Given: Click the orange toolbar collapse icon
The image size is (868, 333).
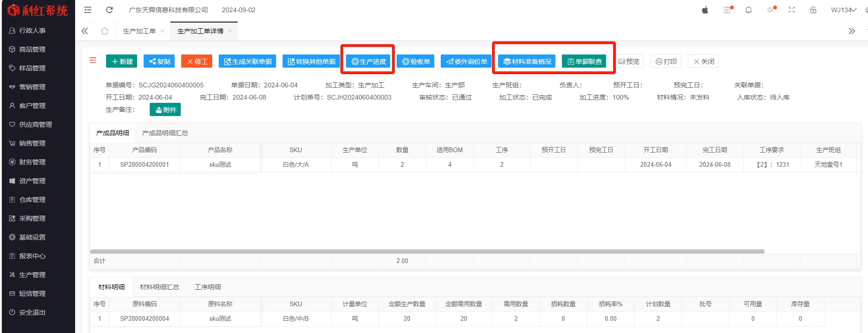Looking at the screenshot, I should pos(93,60).
